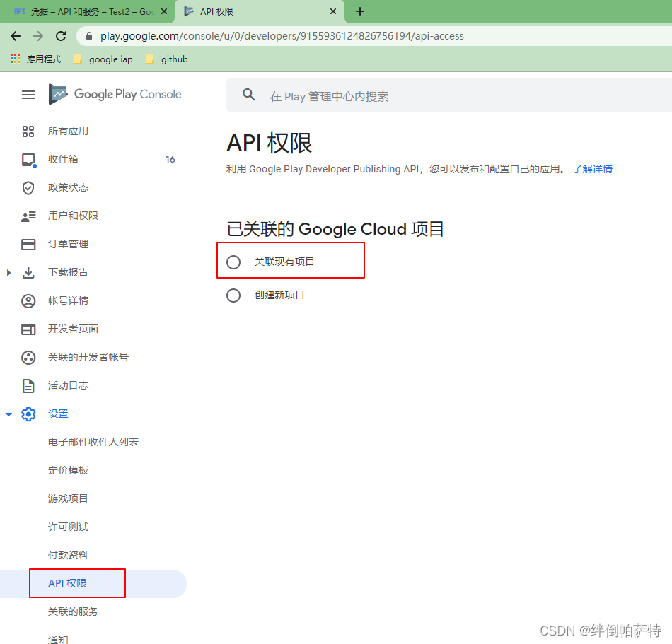Click the Play 管理中心 search field

pyautogui.click(x=448, y=95)
